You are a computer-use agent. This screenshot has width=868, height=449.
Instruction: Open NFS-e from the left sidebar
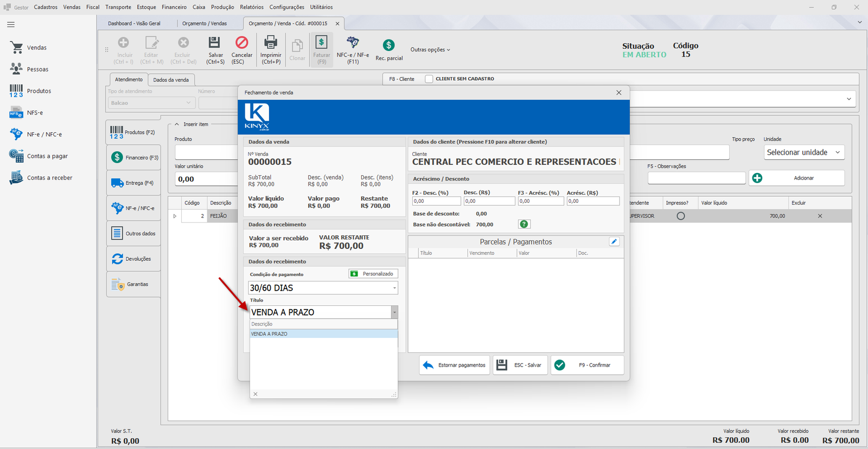[x=26, y=113]
